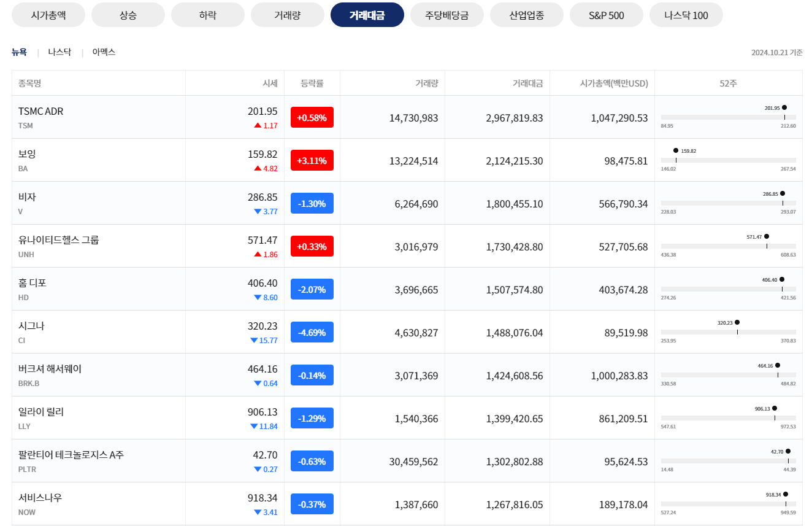Click the 유나이티드헬스 up-arrow 1.86 change
Image resolution: width=812 pixels, height=526 pixels.
click(x=266, y=254)
